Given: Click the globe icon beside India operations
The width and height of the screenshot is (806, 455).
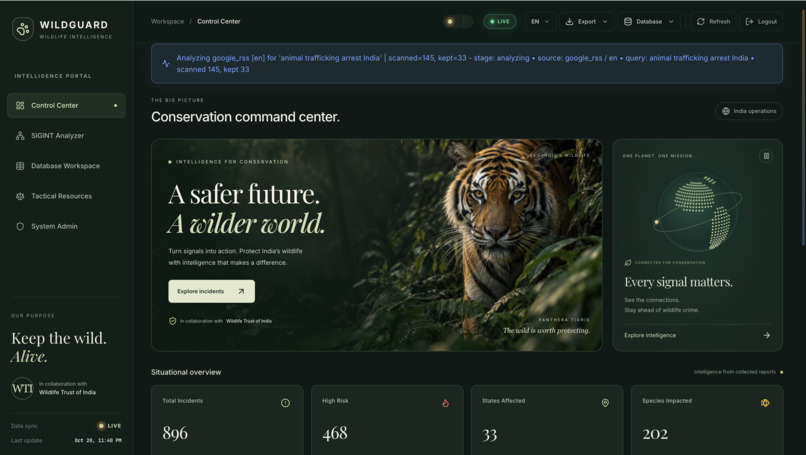Looking at the screenshot, I should (x=726, y=111).
